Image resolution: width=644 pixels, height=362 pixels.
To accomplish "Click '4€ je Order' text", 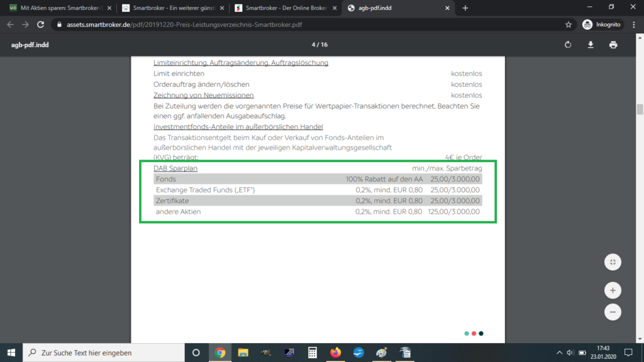I will pyautogui.click(x=464, y=157).
